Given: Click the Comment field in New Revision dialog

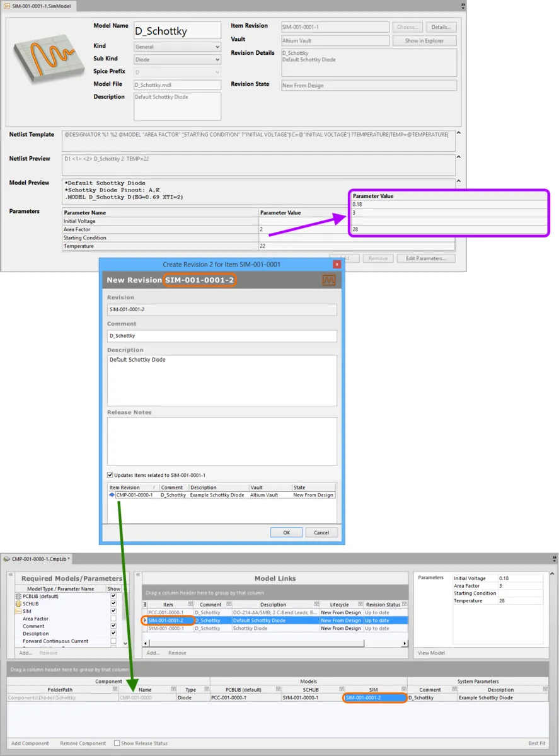Looking at the screenshot, I should point(222,336).
